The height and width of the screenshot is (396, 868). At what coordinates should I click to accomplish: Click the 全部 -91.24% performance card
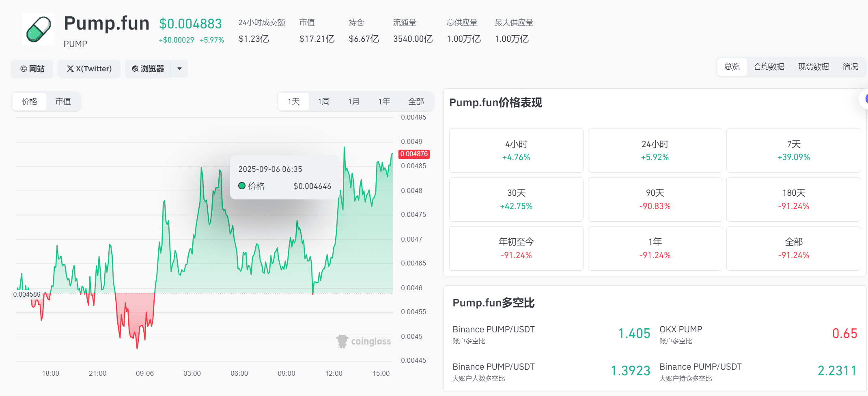click(794, 248)
